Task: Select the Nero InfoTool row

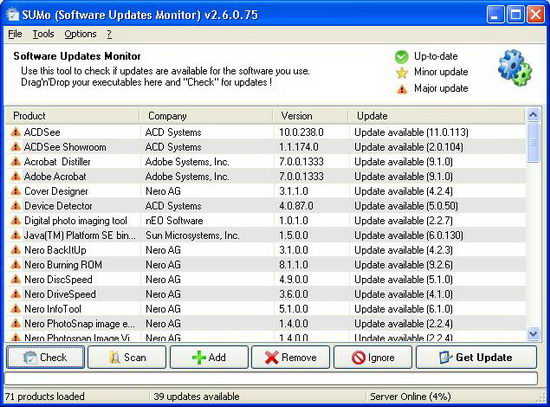Action: [x=265, y=309]
